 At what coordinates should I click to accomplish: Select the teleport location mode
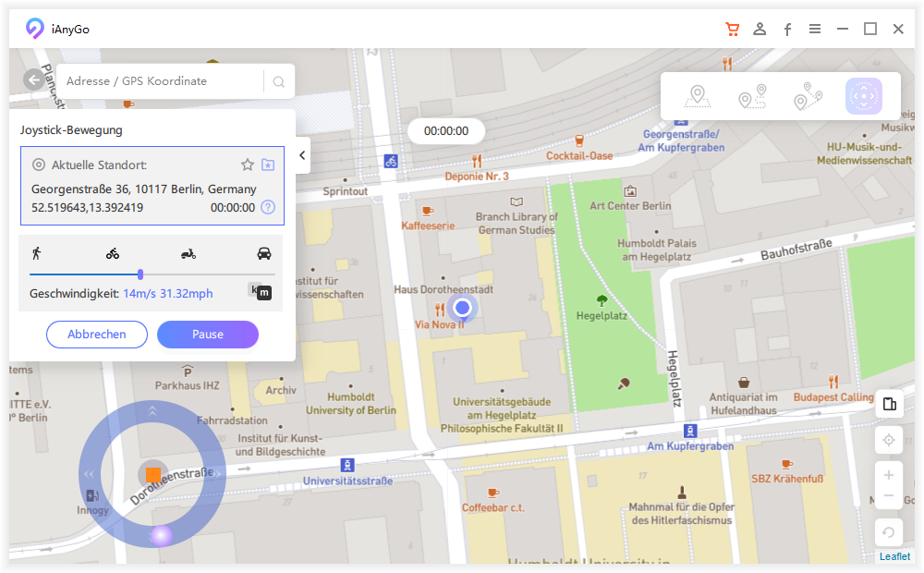697,96
